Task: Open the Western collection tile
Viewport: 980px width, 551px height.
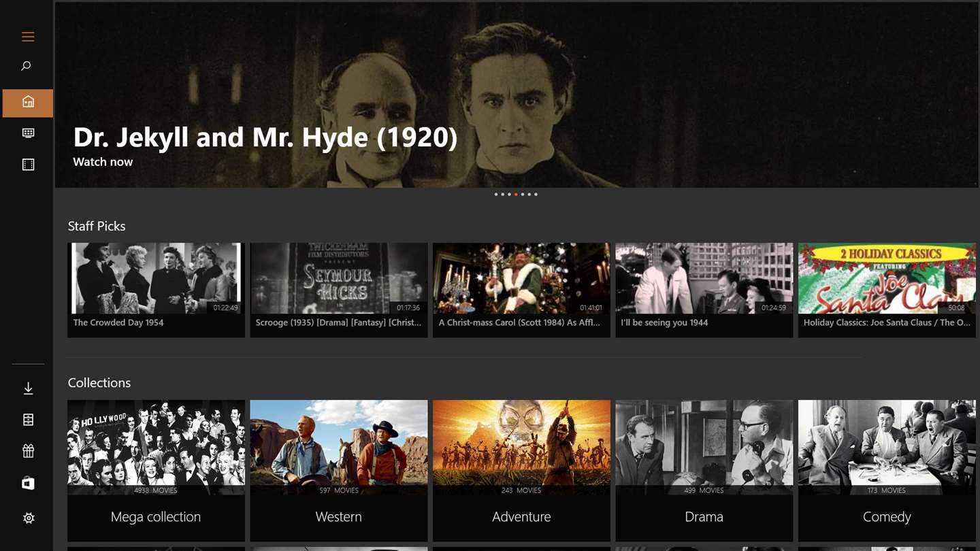Action: pos(339,471)
